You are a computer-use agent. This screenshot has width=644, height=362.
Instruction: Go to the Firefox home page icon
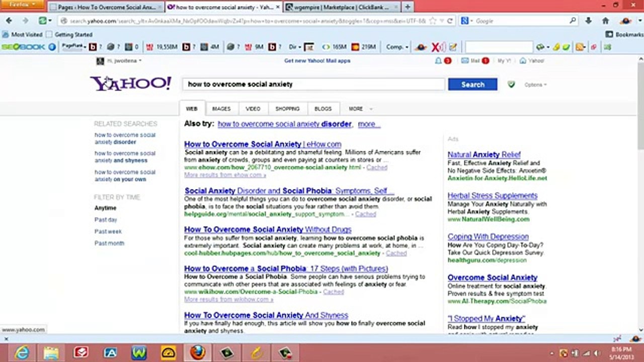(x=606, y=21)
